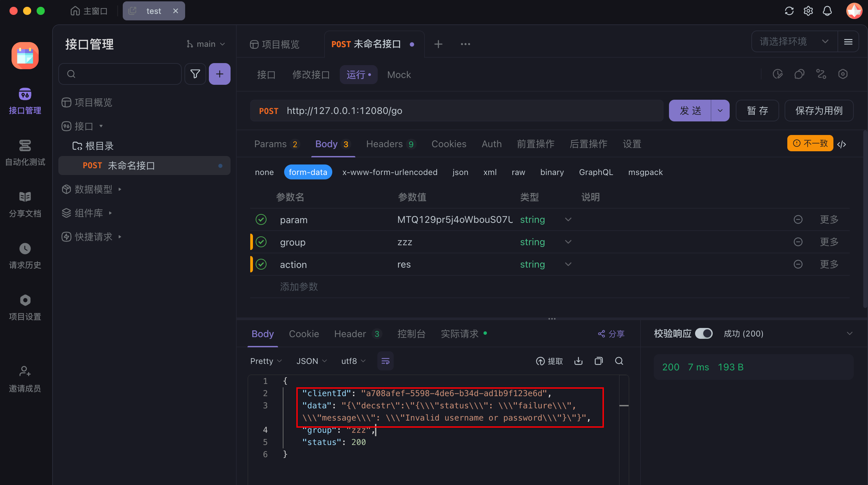Open the send button dropdown arrow
The width and height of the screenshot is (868, 485).
pyautogui.click(x=720, y=111)
